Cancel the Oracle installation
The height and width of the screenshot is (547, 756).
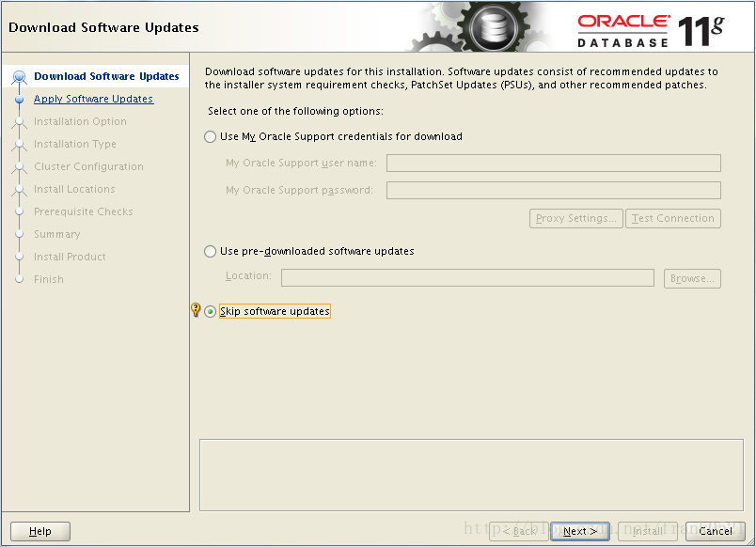[716, 531]
